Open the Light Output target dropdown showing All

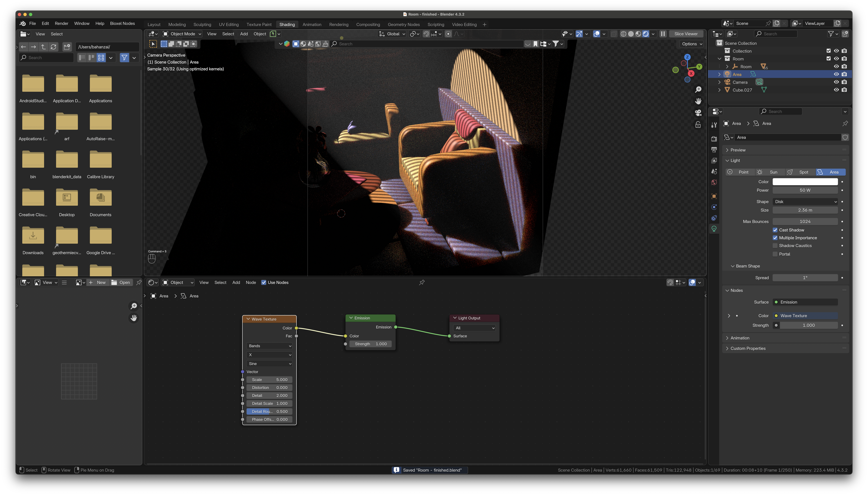(x=474, y=328)
